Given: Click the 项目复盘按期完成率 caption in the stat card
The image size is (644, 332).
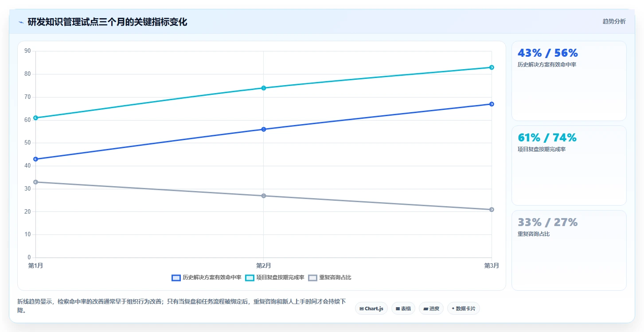Looking at the screenshot, I should [542, 149].
